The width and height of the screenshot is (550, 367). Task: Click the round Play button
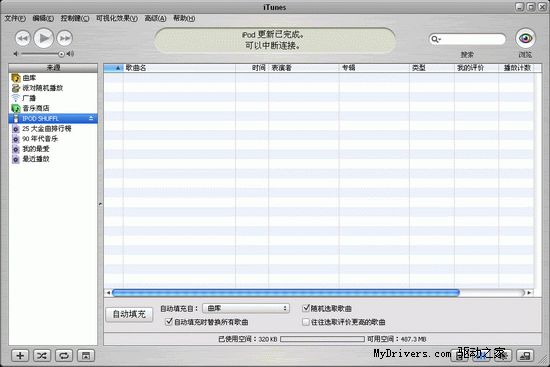44,38
